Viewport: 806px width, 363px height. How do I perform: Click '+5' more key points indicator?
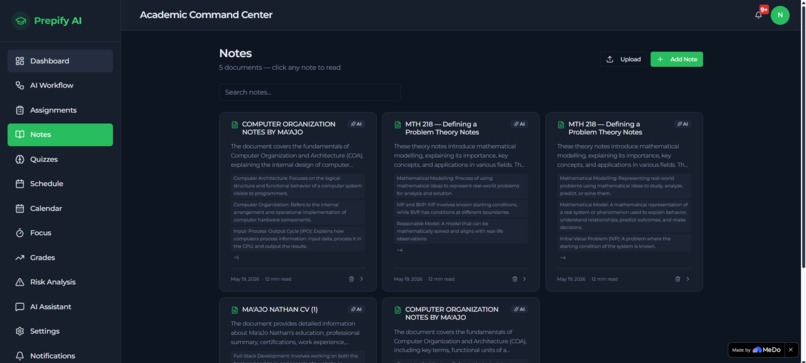(x=236, y=258)
